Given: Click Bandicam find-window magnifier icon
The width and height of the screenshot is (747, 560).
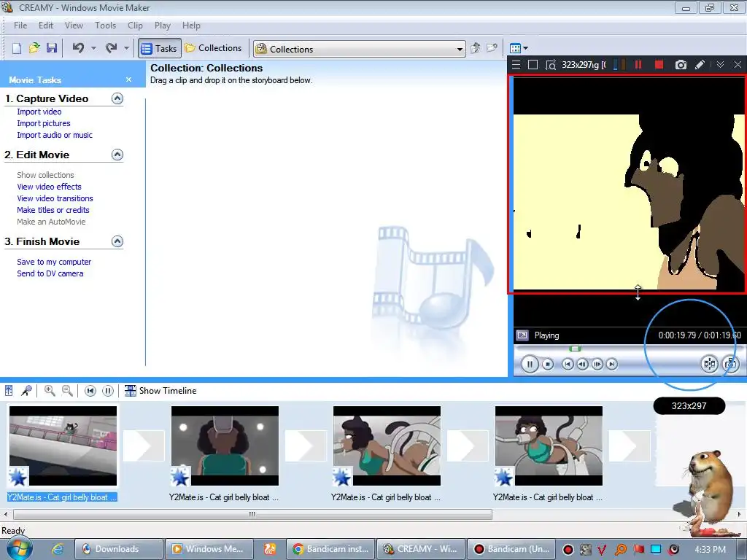Looking at the screenshot, I should 551,65.
